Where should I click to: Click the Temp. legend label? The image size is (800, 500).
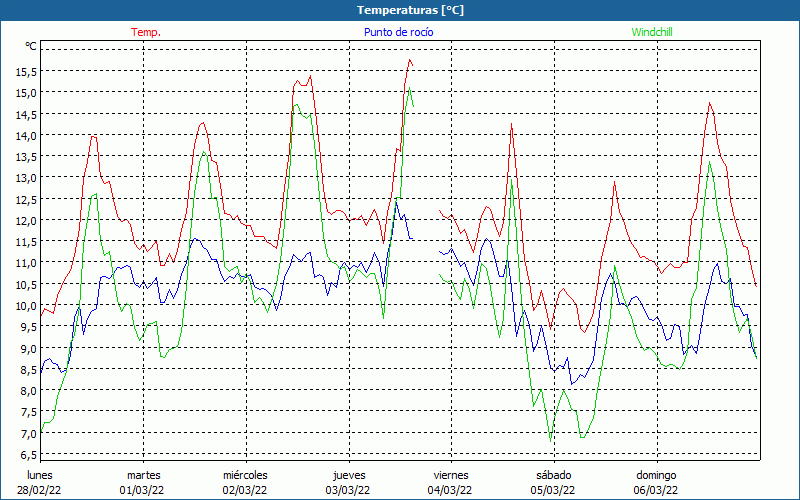click(x=146, y=32)
